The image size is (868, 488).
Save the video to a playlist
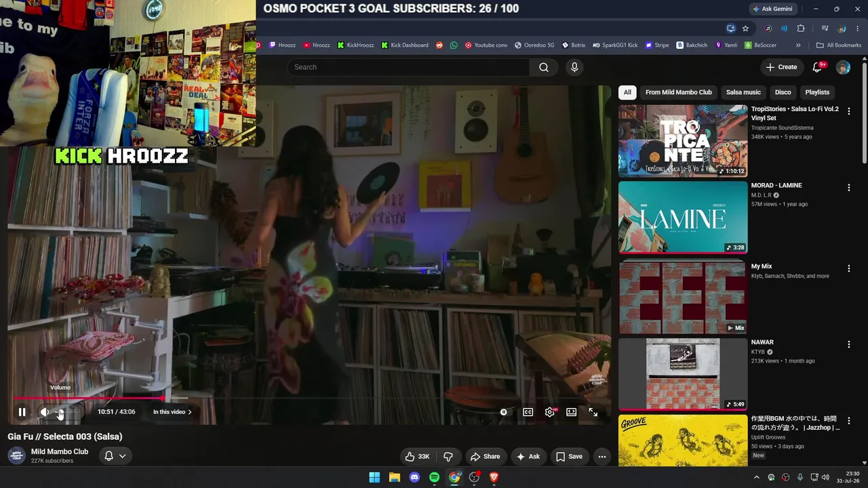(x=569, y=457)
